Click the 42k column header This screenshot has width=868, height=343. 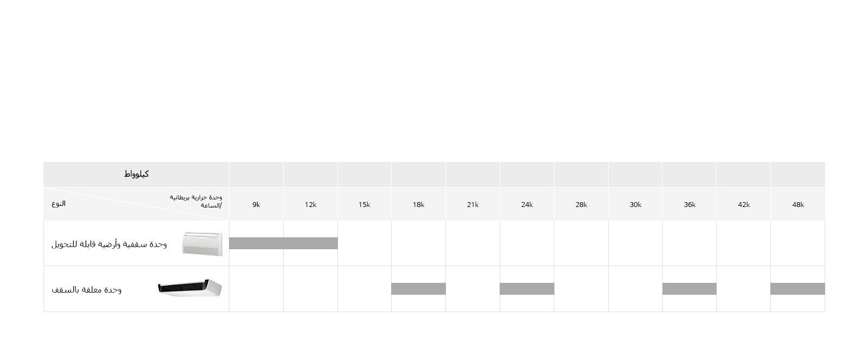click(x=744, y=204)
